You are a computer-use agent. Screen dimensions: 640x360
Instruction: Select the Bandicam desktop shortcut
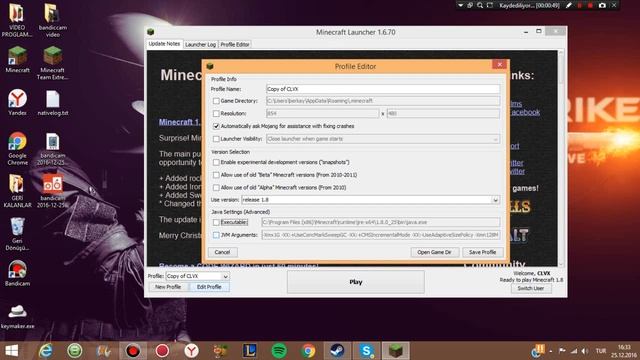coord(18,273)
